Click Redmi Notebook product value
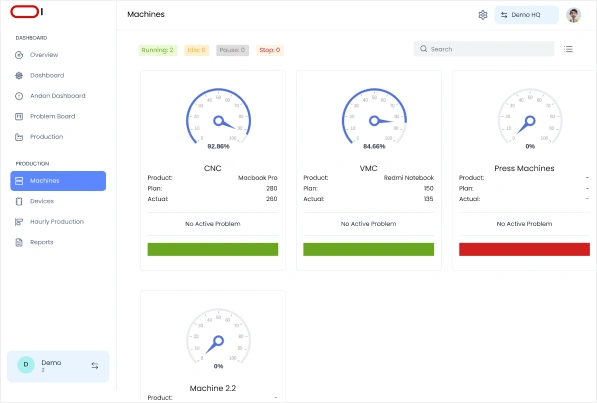Screen dimensions: 597x403 click(x=409, y=178)
